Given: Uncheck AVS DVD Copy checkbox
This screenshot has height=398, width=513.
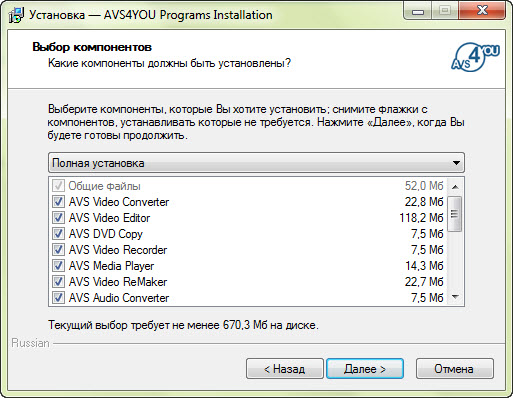Looking at the screenshot, I should [58, 234].
